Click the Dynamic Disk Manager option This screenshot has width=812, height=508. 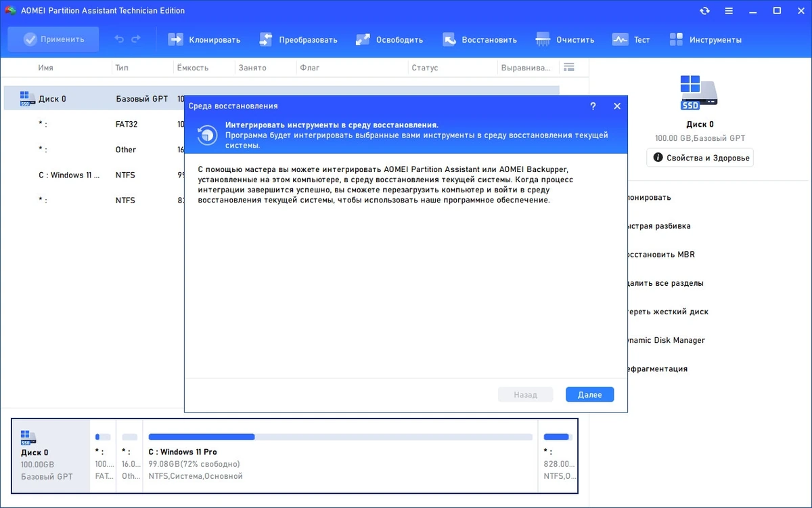click(665, 340)
